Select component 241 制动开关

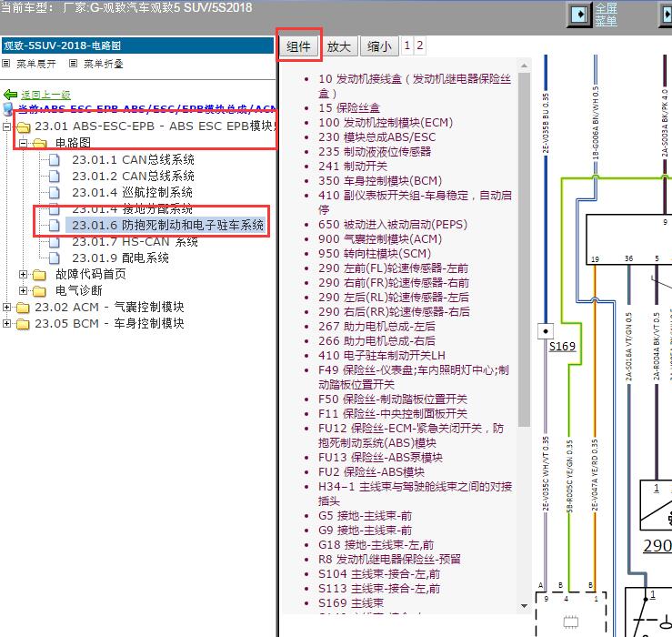(x=353, y=167)
